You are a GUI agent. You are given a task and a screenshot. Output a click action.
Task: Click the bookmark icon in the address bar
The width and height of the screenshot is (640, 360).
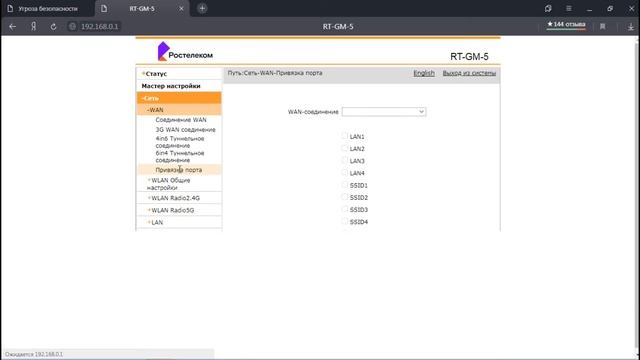[x=602, y=27]
